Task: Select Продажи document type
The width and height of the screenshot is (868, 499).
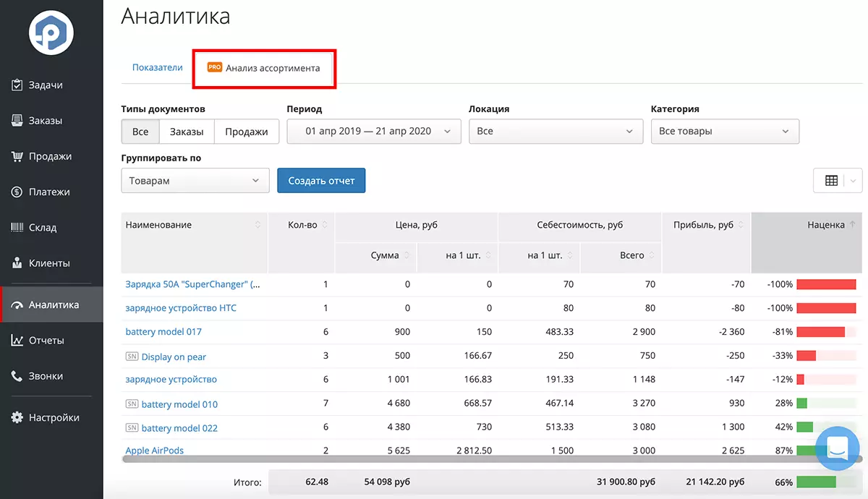Action: point(247,132)
